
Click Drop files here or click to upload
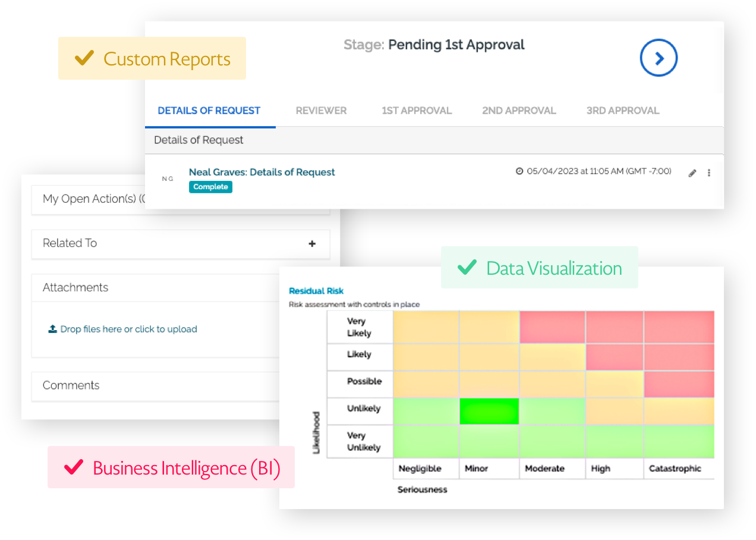(x=128, y=329)
